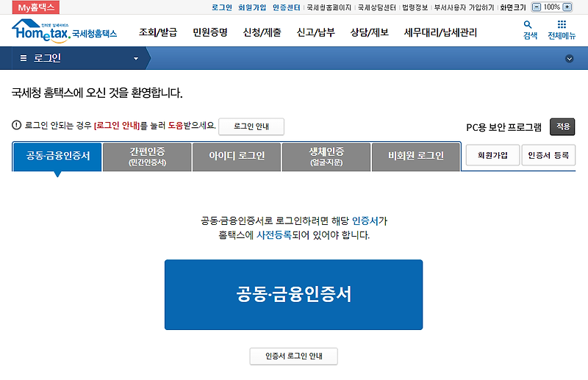The height and width of the screenshot is (380, 588).
Task: Go to 국세청홈페이지 link
Action: (x=329, y=7)
